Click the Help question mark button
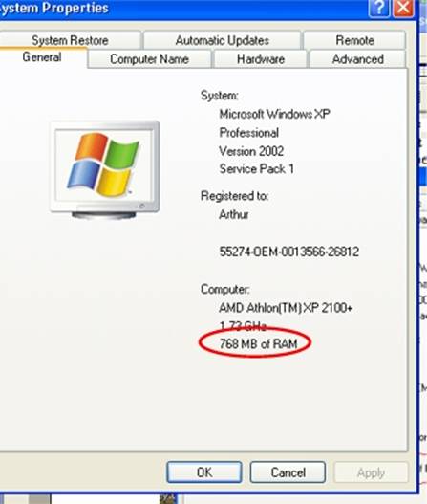Image resolution: width=427 pixels, height=504 pixels. pos(379,8)
